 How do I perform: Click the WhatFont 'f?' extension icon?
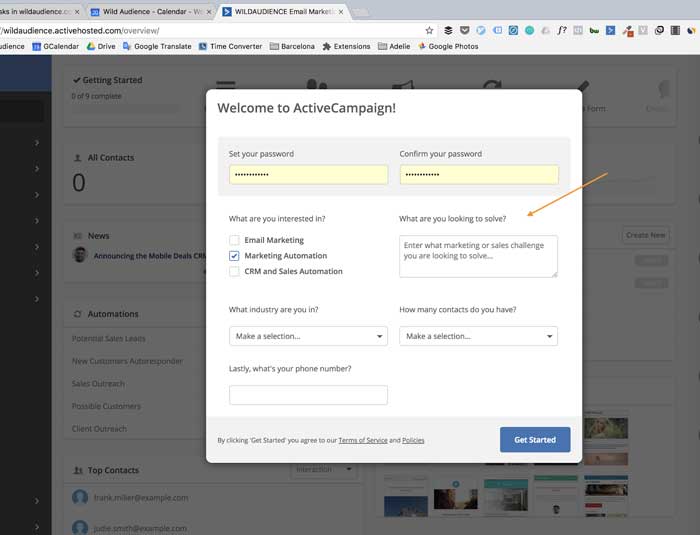(562, 30)
